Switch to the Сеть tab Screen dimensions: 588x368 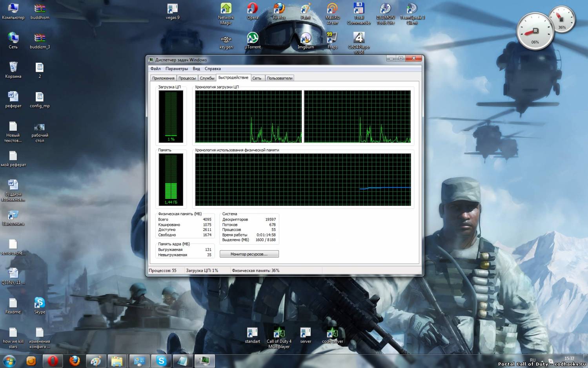(257, 78)
